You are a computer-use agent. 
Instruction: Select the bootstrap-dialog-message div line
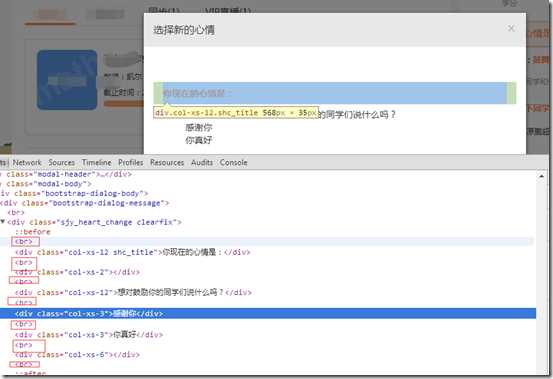click(x=85, y=203)
